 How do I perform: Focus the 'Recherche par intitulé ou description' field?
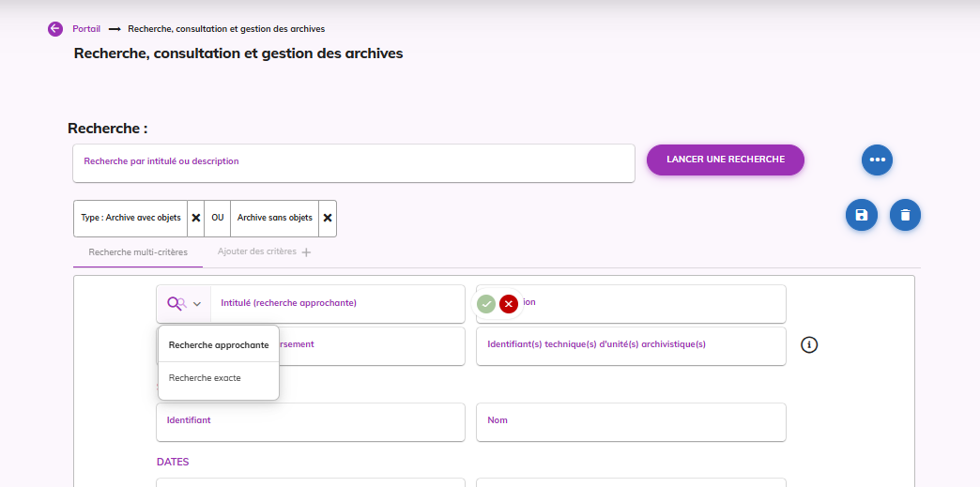click(353, 162)
